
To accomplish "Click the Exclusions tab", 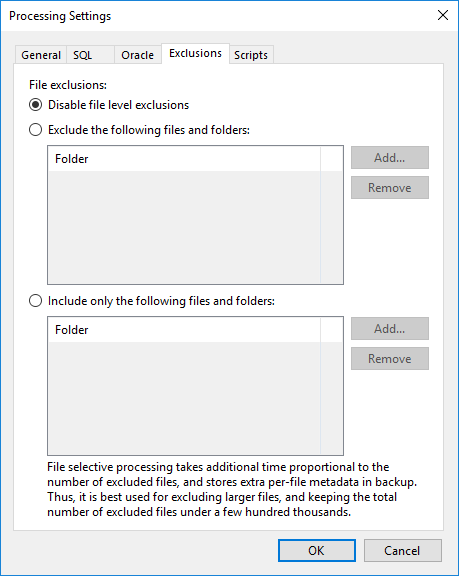I will (x=195, y=54).
